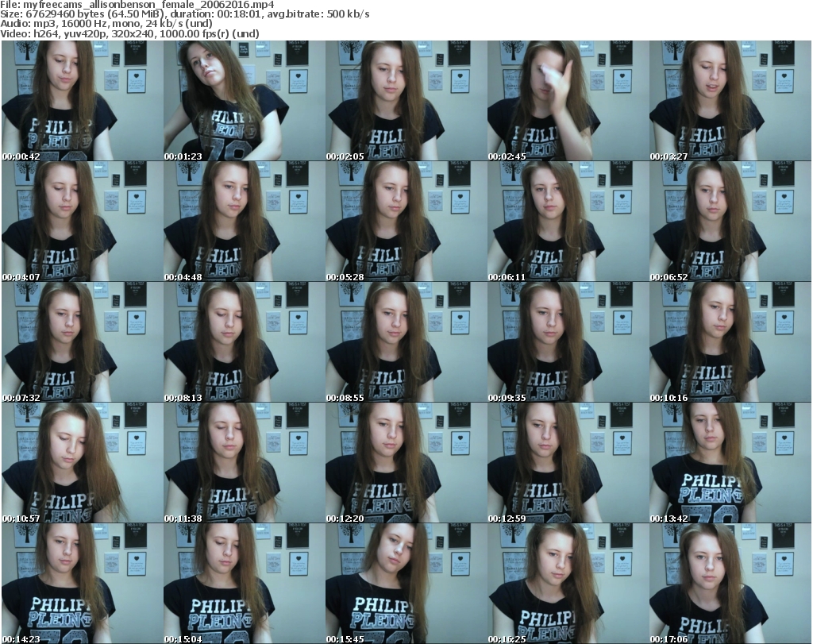This screenshot has height=644, width=813.
Task: Open the thumbnail frame stamped 00:08:55
Action: tap(406, 342)
